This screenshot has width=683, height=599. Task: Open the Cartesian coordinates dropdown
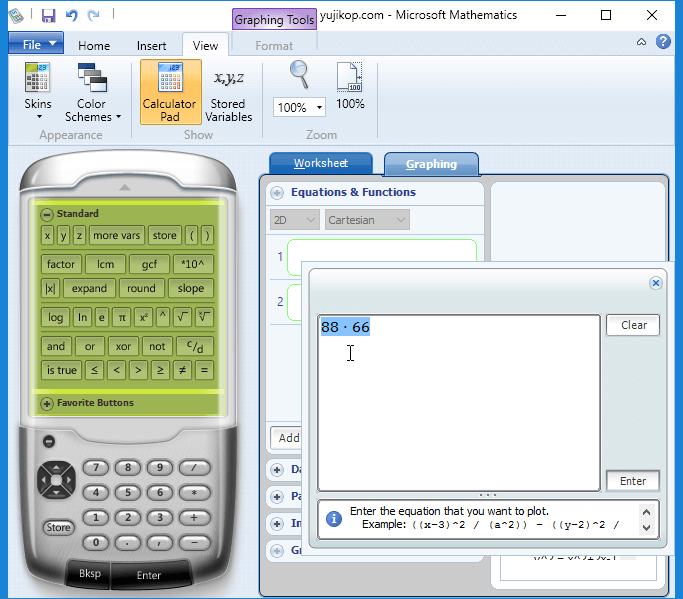pos(367,220)
